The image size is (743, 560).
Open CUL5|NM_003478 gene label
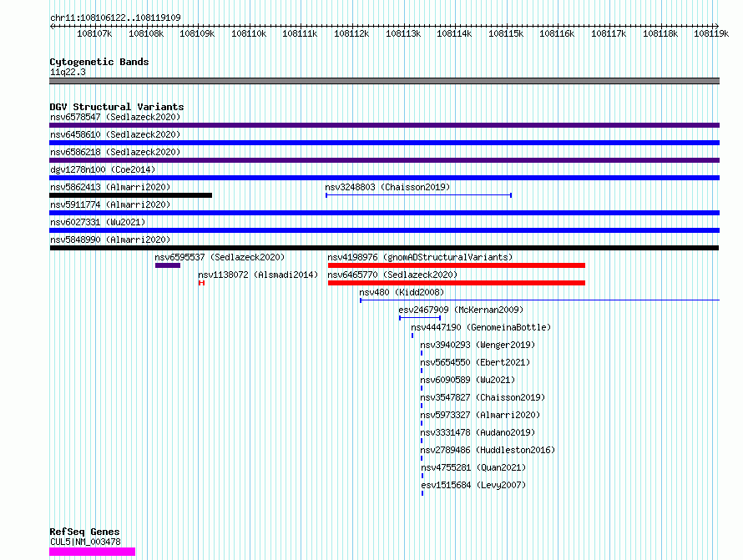(85, 542)
